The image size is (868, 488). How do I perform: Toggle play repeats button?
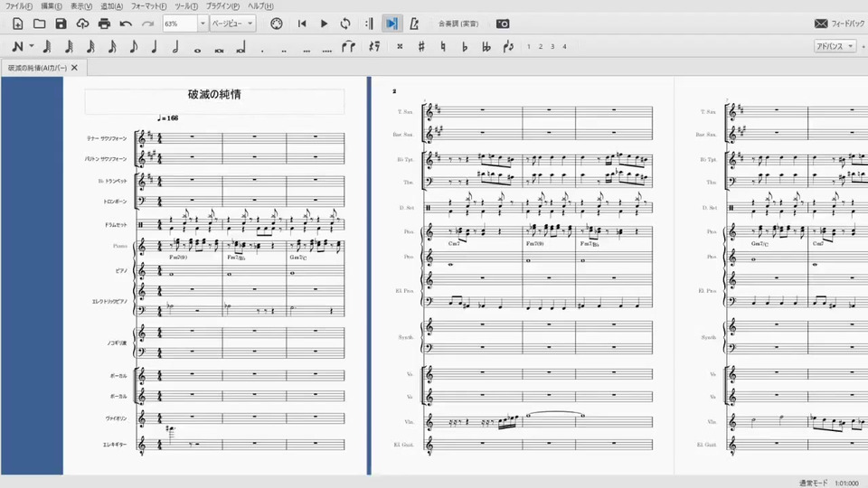(369, 23)
